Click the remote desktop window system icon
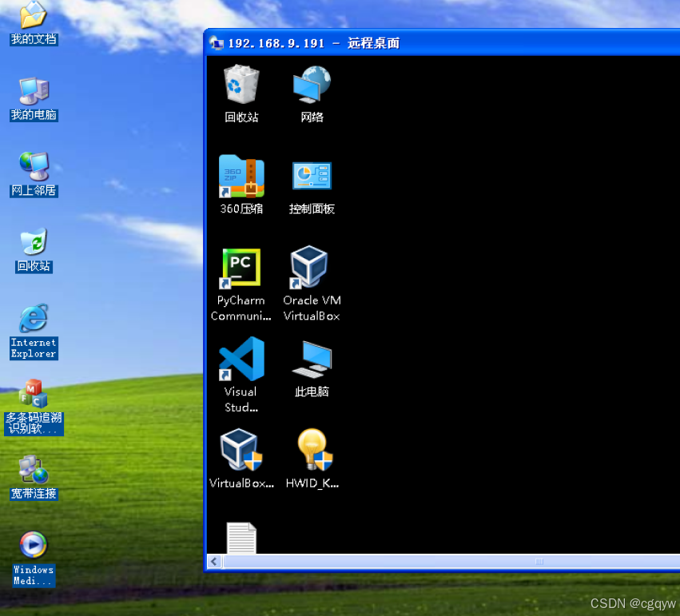The image size is (680, 616). click(x=217, y=43)
